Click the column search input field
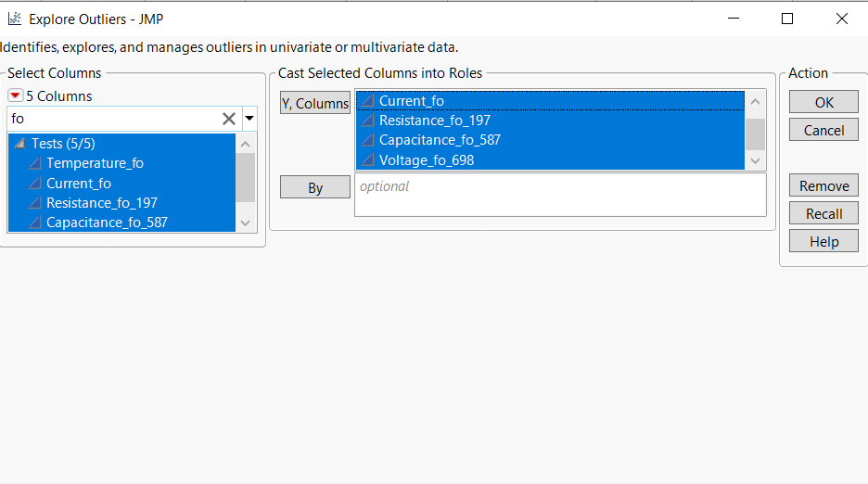Viewport: 868px width, 484px height. tap(111, 119)
